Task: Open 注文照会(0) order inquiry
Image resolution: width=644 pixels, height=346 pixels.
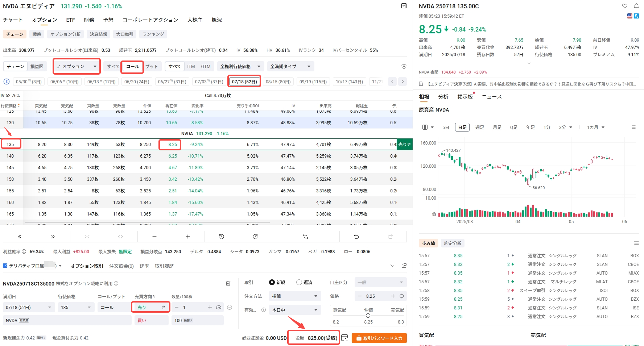Action: pyautogui.click(x=121, y=266)
